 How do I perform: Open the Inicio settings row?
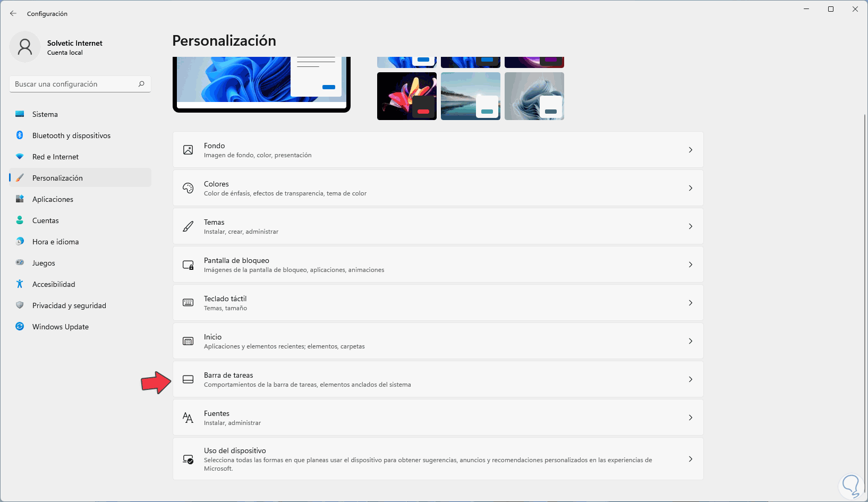click(x=438, y=341)
